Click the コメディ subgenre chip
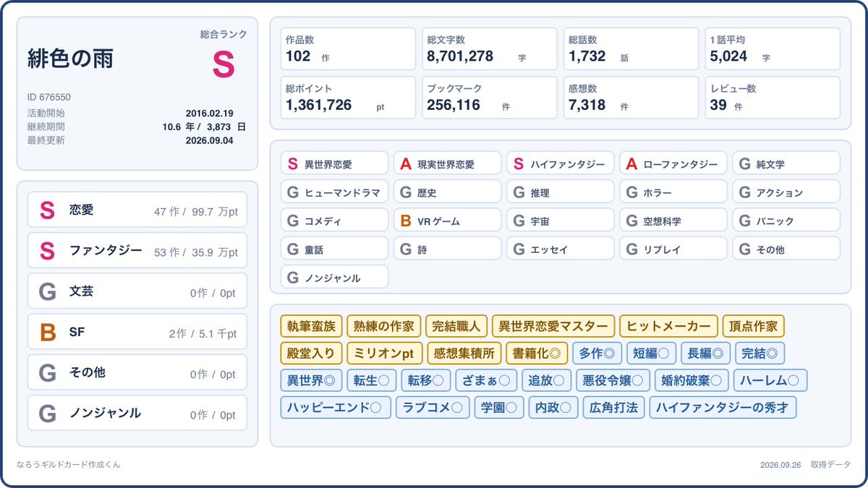The image size is (868, 488). (x=334, y=220)
